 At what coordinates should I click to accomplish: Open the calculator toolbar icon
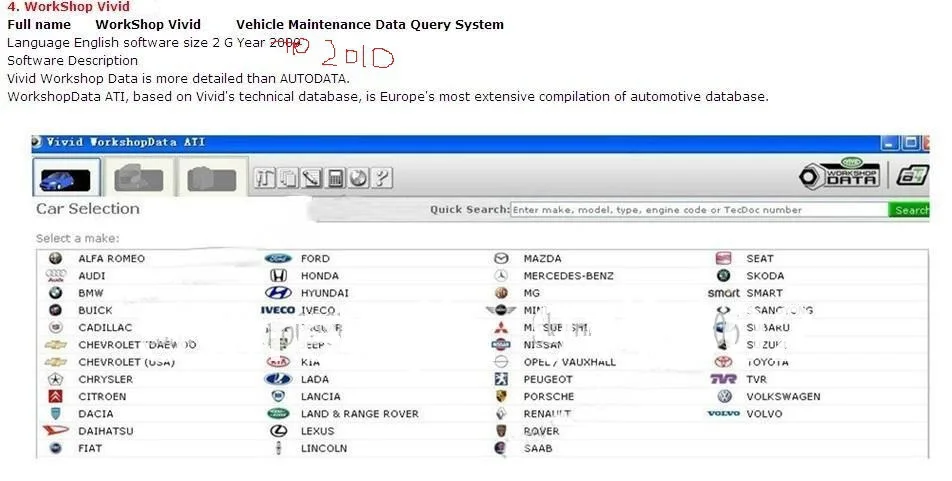tap(335, 178)
